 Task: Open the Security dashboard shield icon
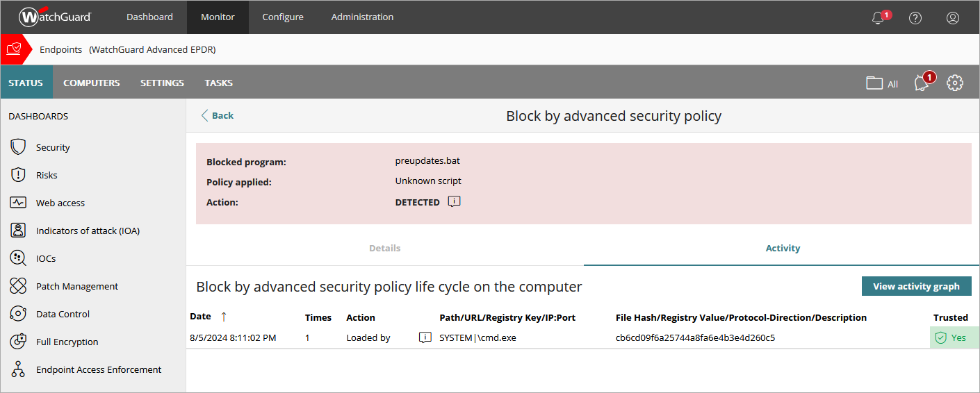pos(18,147)
